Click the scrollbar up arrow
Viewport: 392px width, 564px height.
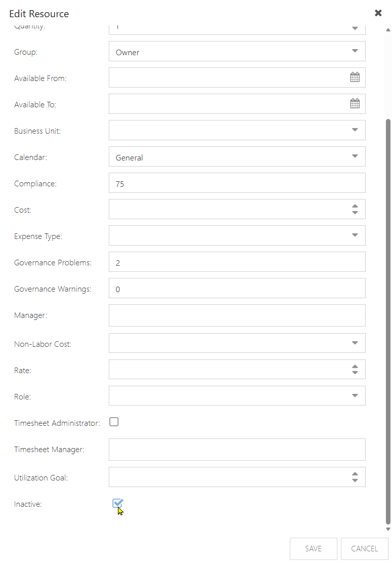tap(387, 30)
